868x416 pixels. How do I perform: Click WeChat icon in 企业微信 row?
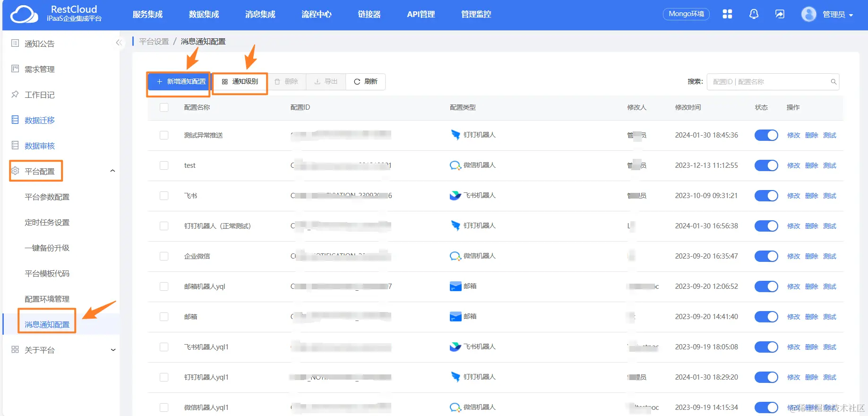[455, 256]
